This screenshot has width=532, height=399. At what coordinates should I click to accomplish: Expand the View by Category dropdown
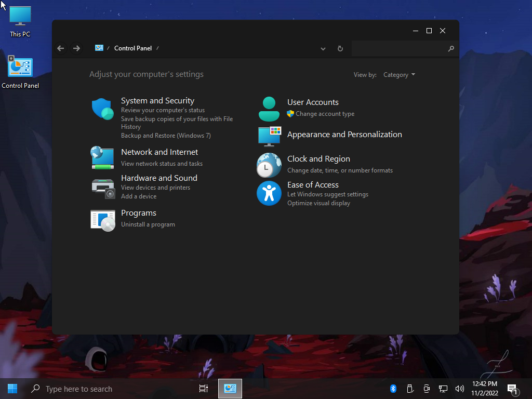pos(399,75)
